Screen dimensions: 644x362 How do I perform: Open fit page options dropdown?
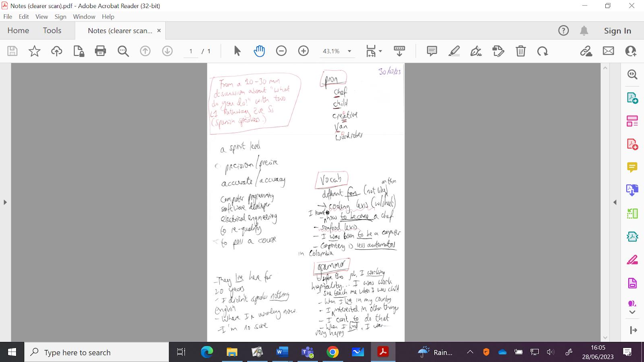point(374,51)
